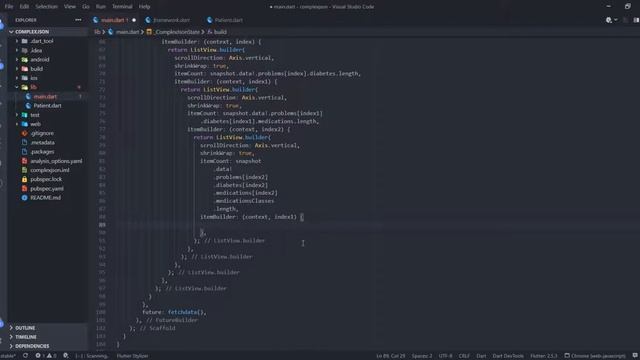Screen dimensions: 640x360
Task: Click the build folder icon
Action: point(24,69)
